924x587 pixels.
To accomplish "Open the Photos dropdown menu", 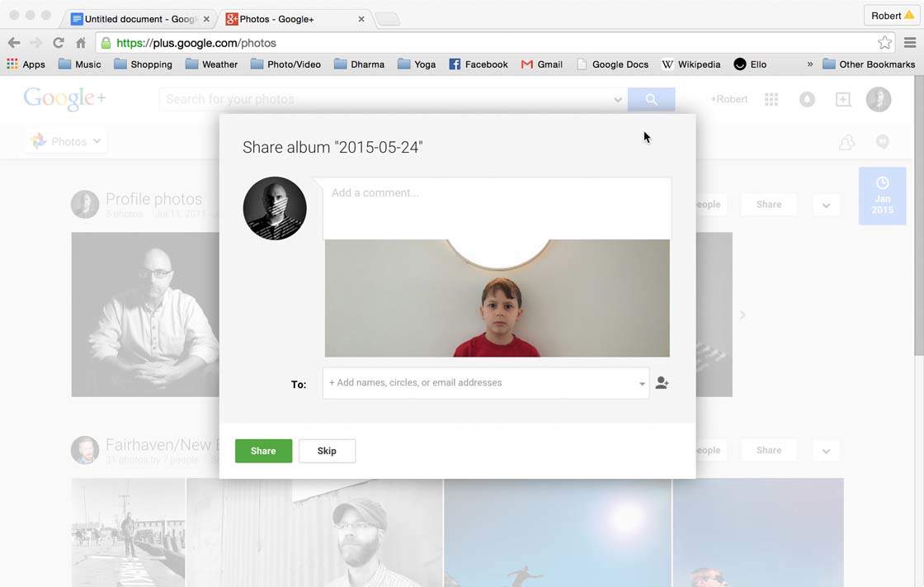I will click(65, 141).
